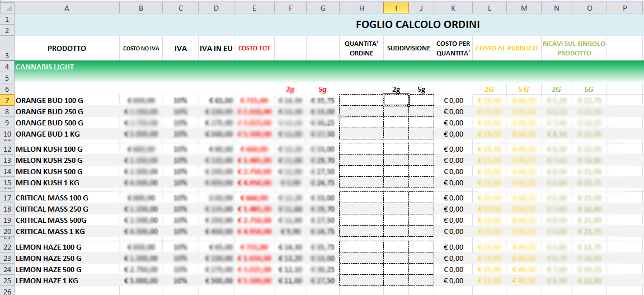Click the black 5g label under SUDDIVISIONE
Image resolution: width=644 pixels, height=295 pixels.
(x=421, y=89)
